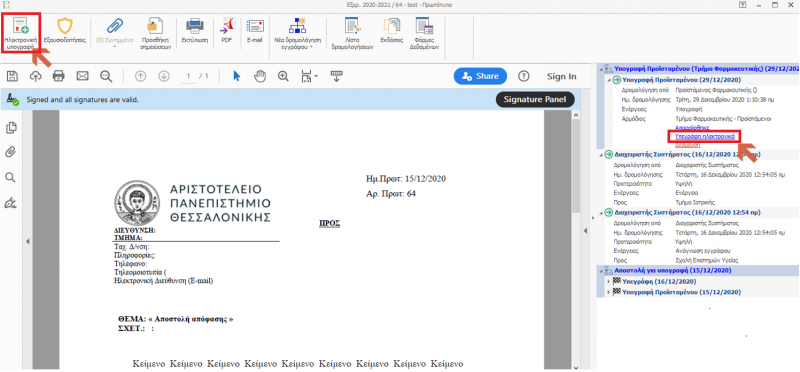The width and height of the screenshot is (800, 372).
Task: Click the Υπογραφή ηλεκτρονικά link
Action: [704, 136]
